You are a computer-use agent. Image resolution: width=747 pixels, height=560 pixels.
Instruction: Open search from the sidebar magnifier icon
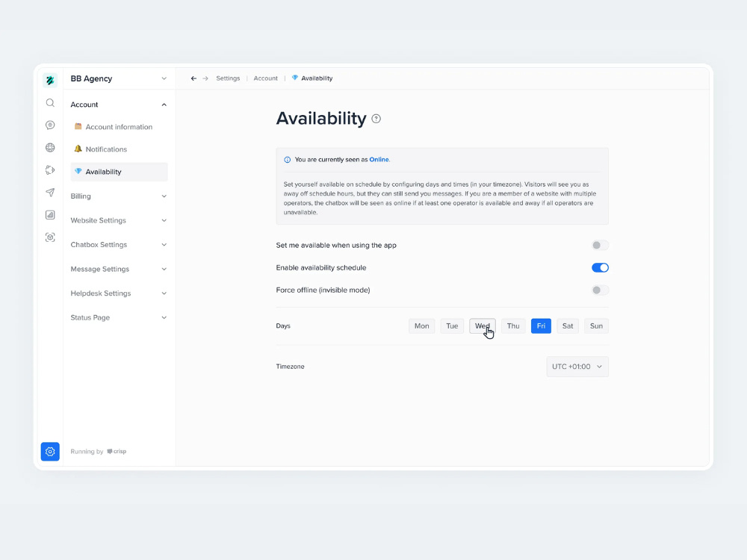coord(50,103)
